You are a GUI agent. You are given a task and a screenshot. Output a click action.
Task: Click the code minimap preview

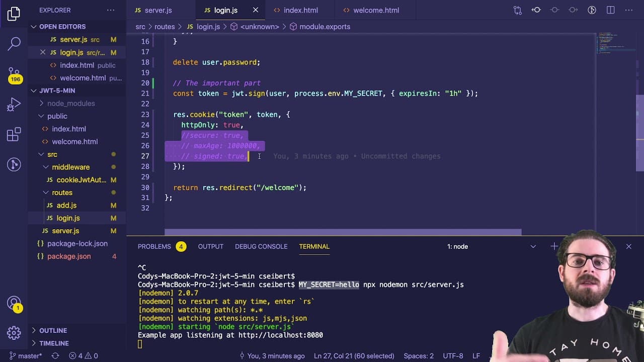coord(616,43)
